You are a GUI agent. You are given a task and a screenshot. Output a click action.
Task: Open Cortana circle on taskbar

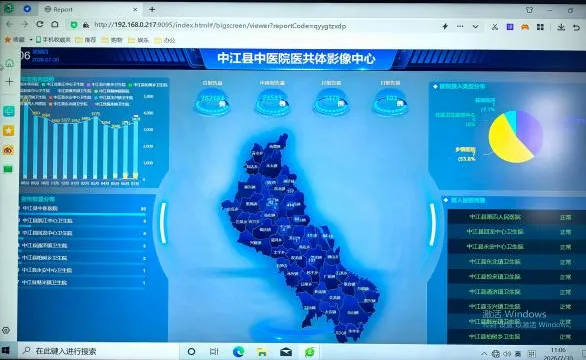[191, 351]
